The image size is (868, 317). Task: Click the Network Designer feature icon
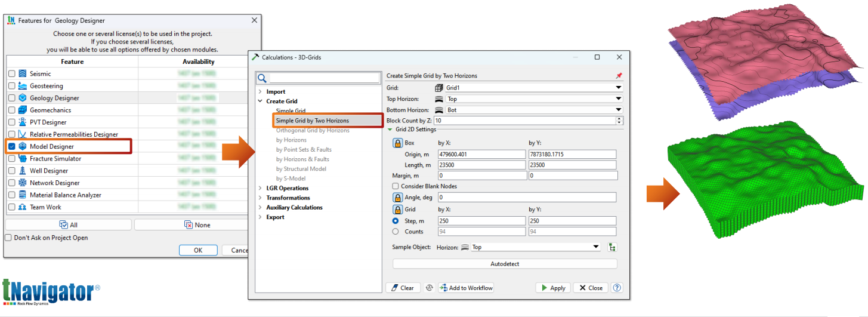pos(23,183)
